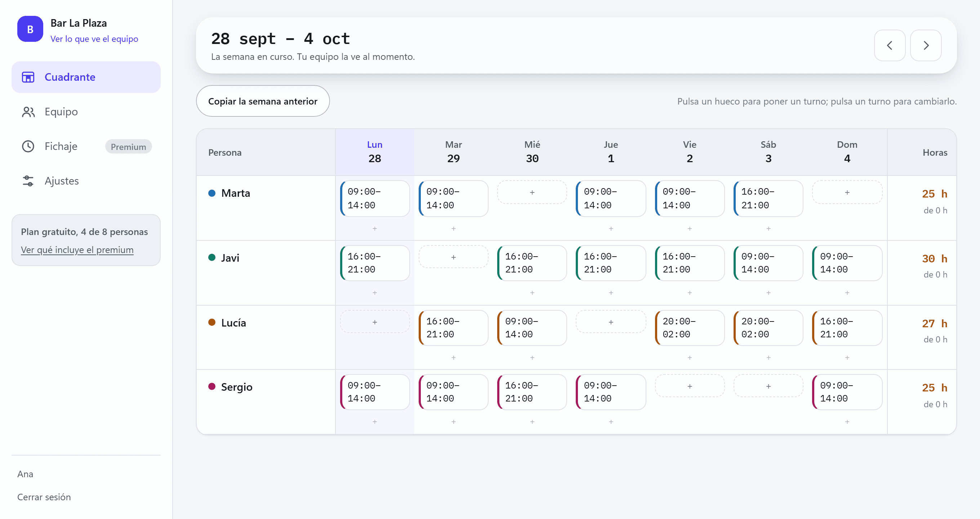This screenshot has height=519, width=980.
Task: Edit Lucía's Saturday 20:00–02:00 shift
Action: 768,328
